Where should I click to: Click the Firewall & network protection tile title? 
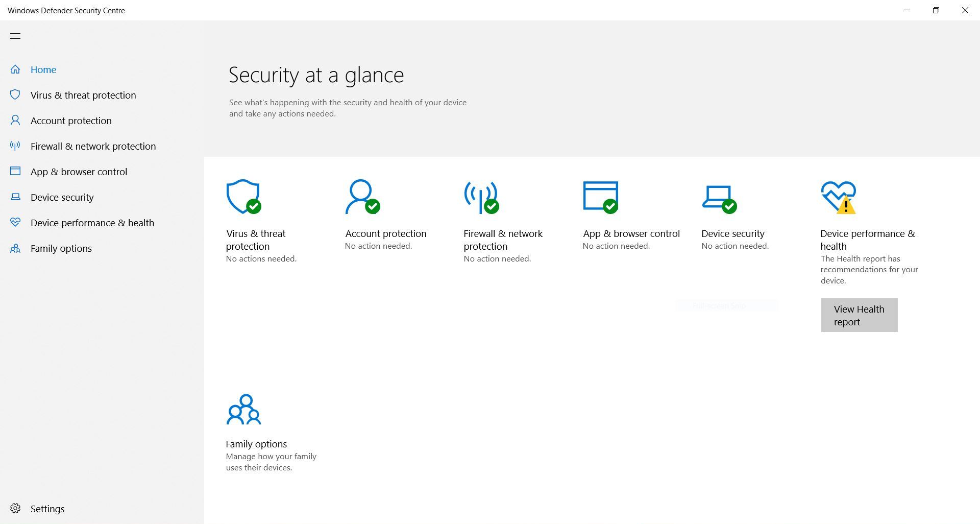click(x=503, y=240)
